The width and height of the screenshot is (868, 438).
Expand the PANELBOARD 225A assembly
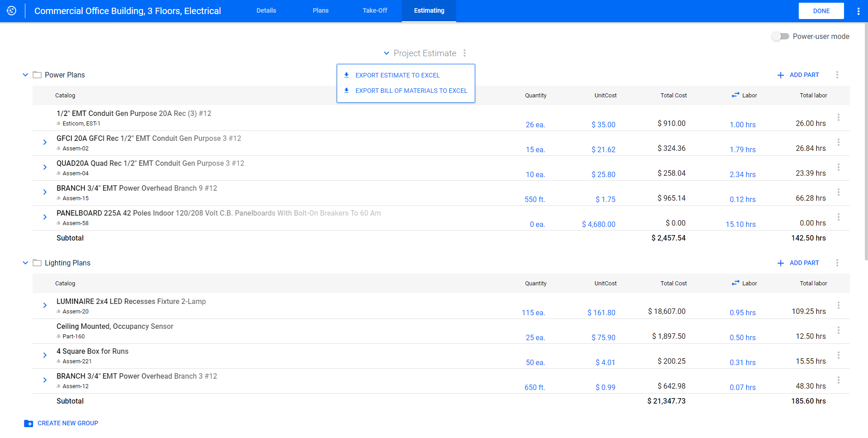pyautogui.click(x=45, y=217)
